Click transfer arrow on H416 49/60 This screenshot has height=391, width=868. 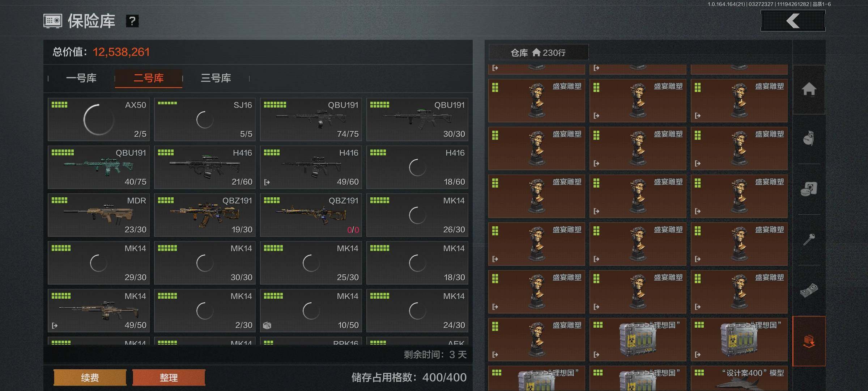(x=267, y=182)
